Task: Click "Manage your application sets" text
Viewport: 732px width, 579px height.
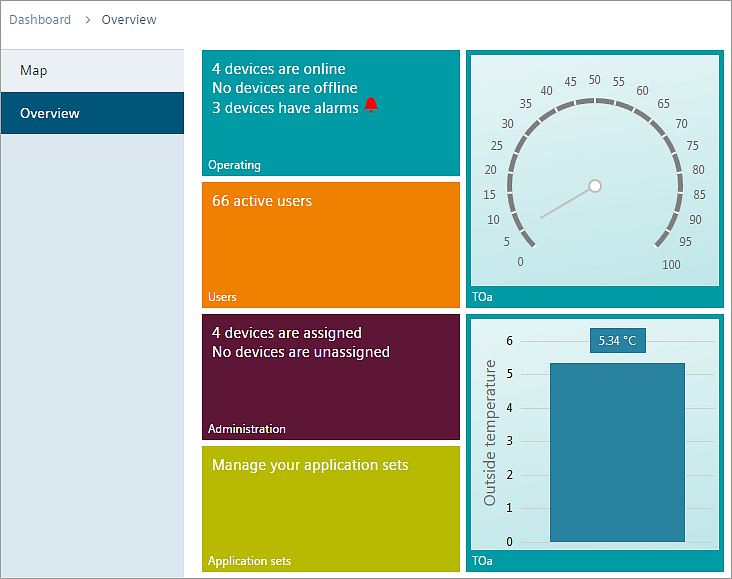Action: pos(310,465)
